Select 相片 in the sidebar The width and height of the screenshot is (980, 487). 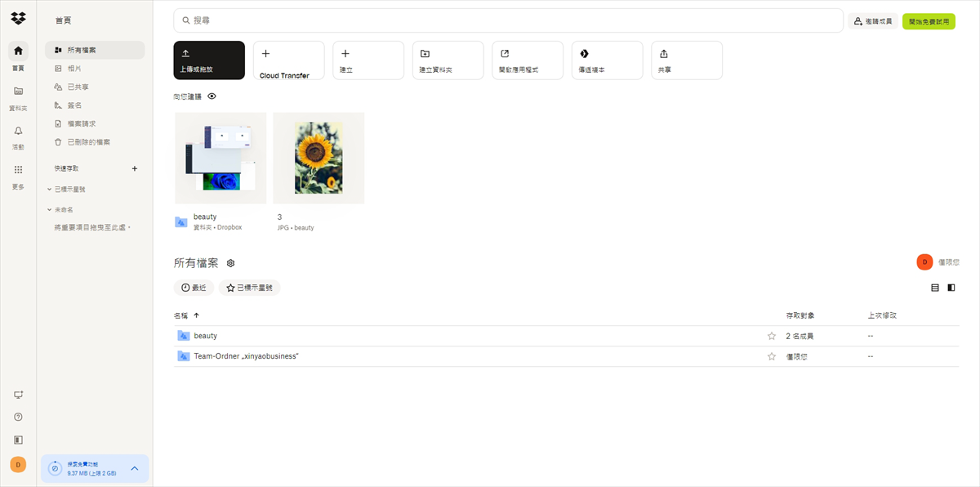coord(95,68)
